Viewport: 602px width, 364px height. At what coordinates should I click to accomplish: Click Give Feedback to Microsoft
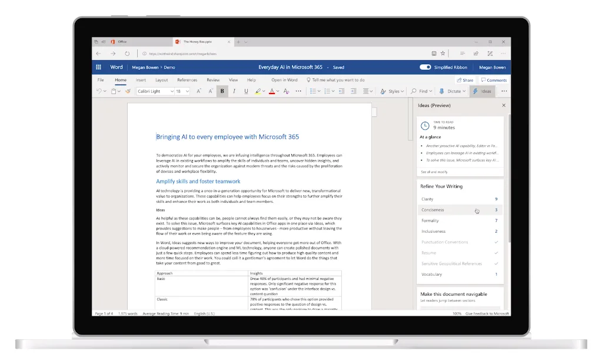487,314
